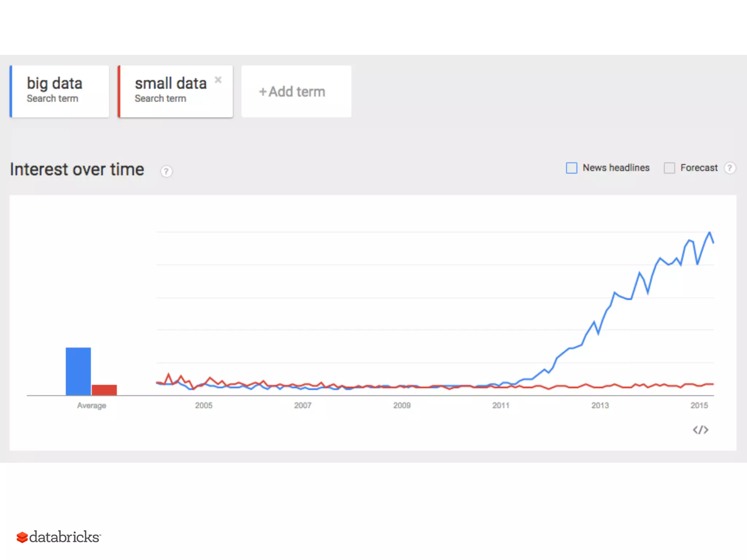Click the Average label under the bars

click(x=92, y=405)
